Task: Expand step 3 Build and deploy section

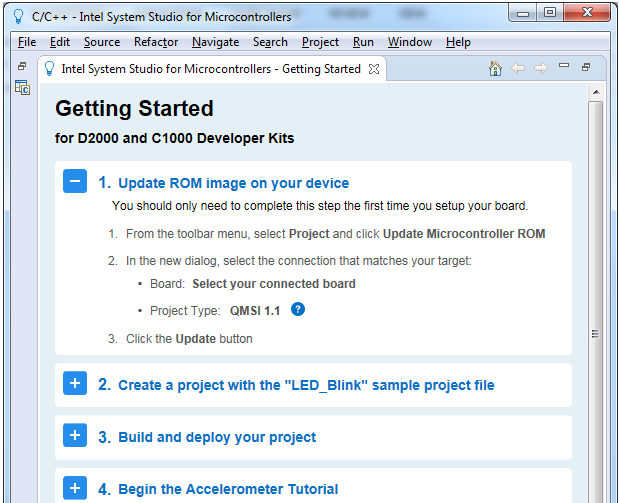Action: (x=75, y=436)
